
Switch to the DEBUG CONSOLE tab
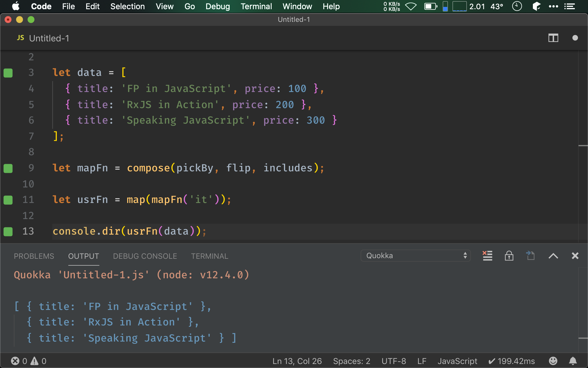coord(145,256)
